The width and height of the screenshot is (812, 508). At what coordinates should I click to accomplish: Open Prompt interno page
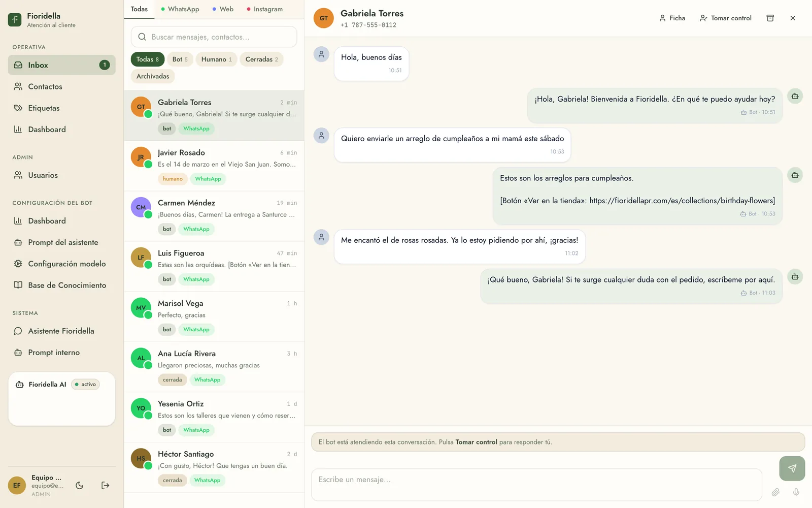point(61,352)
